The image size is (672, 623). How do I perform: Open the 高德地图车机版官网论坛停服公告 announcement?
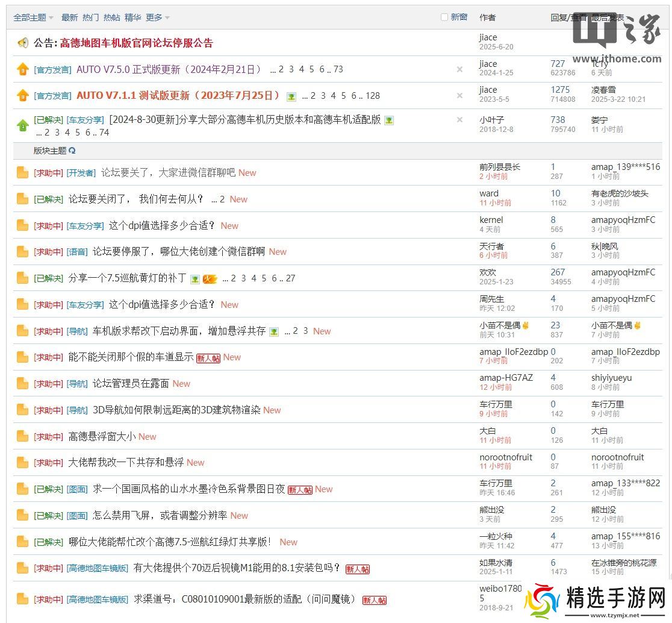(x=136, y=43)
